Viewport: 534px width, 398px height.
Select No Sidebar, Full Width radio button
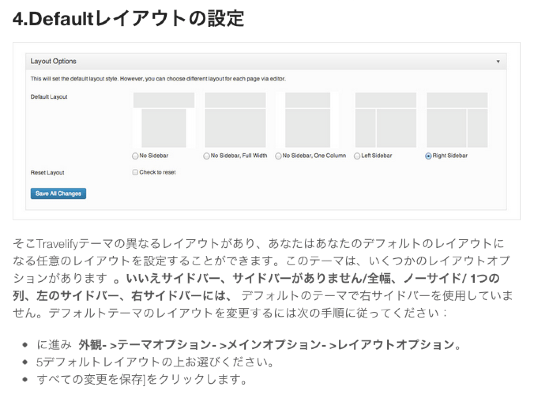206,156
